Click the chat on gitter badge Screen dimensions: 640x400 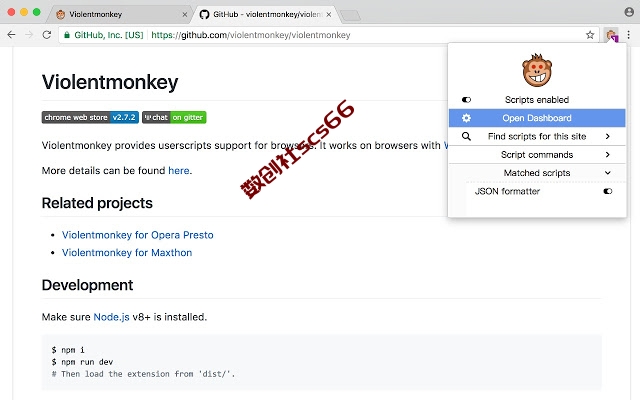pyautogui.click(x=174, y=117)
